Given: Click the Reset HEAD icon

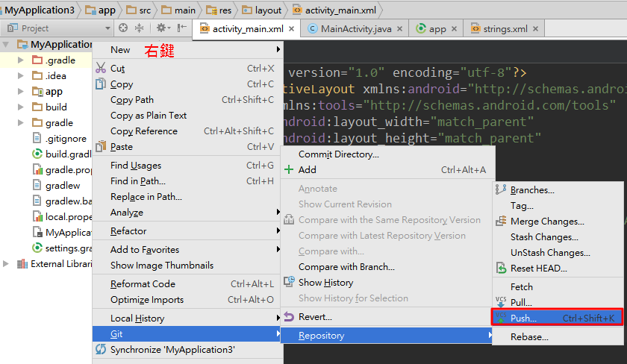Looking at the screenshot, I should click(x=501, y=268).
